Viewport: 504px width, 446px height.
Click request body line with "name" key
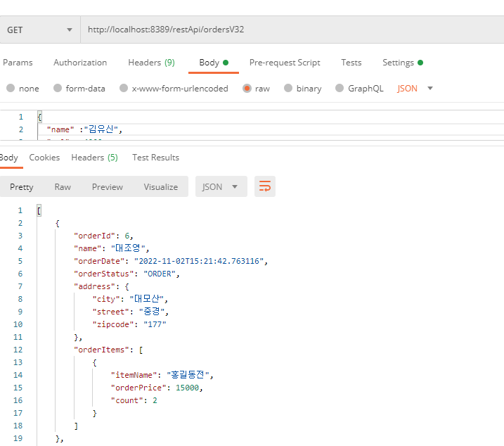[84, 129]
